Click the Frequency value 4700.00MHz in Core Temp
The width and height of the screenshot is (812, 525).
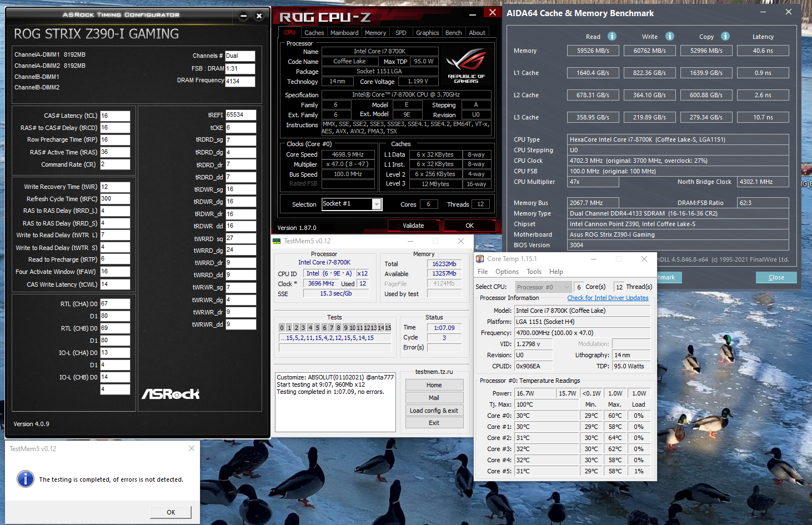tap(583, 333)
